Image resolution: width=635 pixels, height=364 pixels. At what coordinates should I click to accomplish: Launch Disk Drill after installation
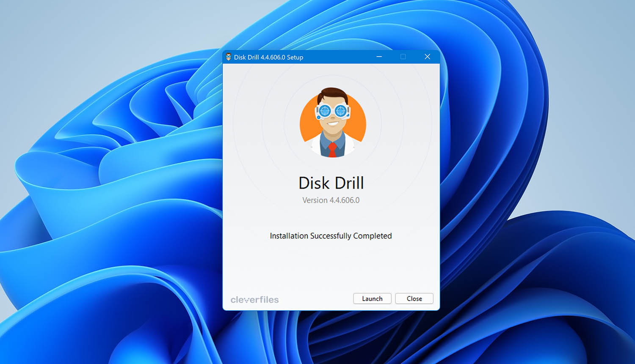click(x=372, y=298)
